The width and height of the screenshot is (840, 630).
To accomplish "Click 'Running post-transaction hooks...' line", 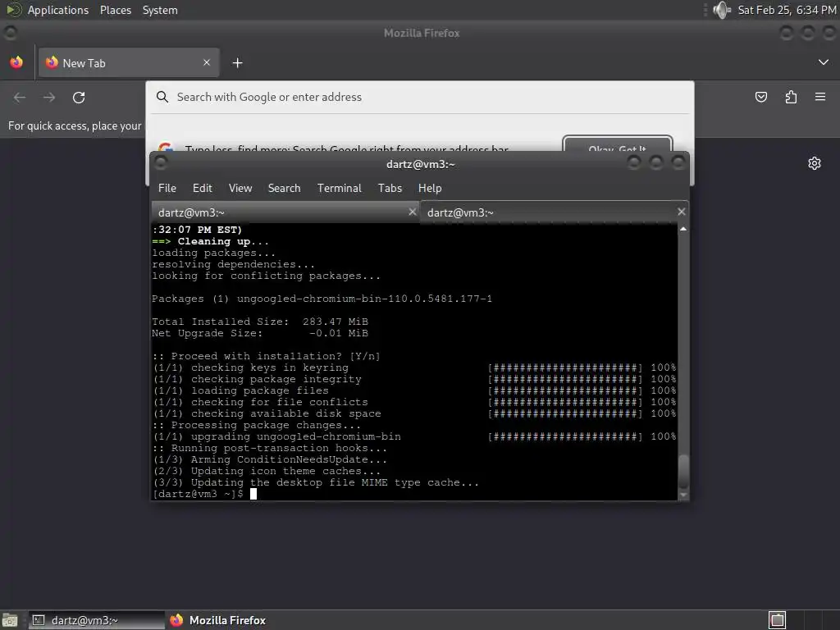I will (x=269, y=449).
